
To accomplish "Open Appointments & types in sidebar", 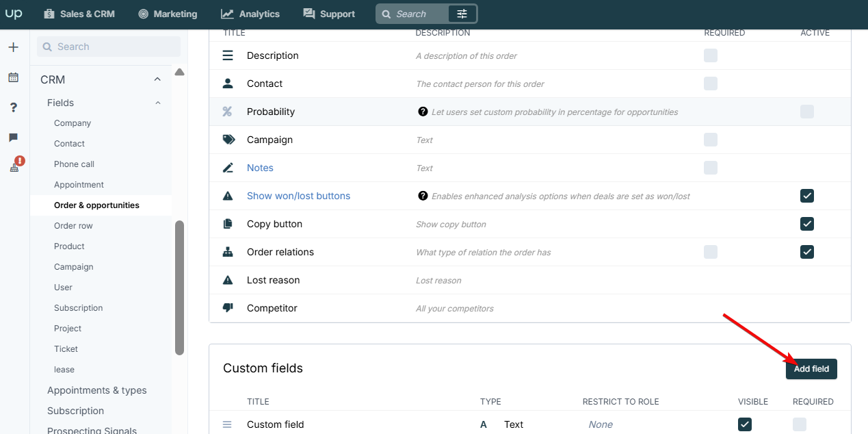I will pyautogui.click(x=97, y=390).
